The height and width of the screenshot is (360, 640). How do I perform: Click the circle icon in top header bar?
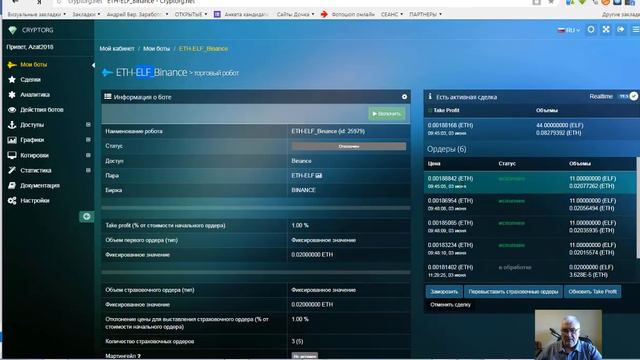pos(591,29)
